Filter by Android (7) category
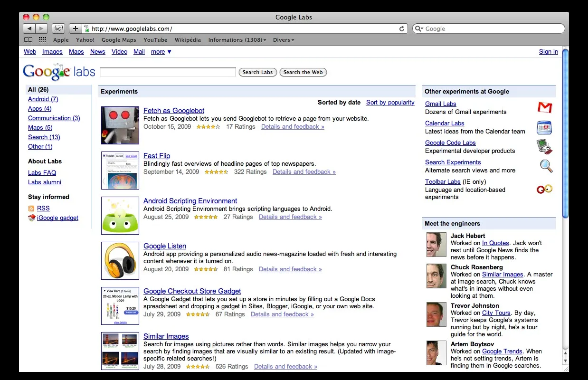This screenshot has height=380, width=588. 43,99
